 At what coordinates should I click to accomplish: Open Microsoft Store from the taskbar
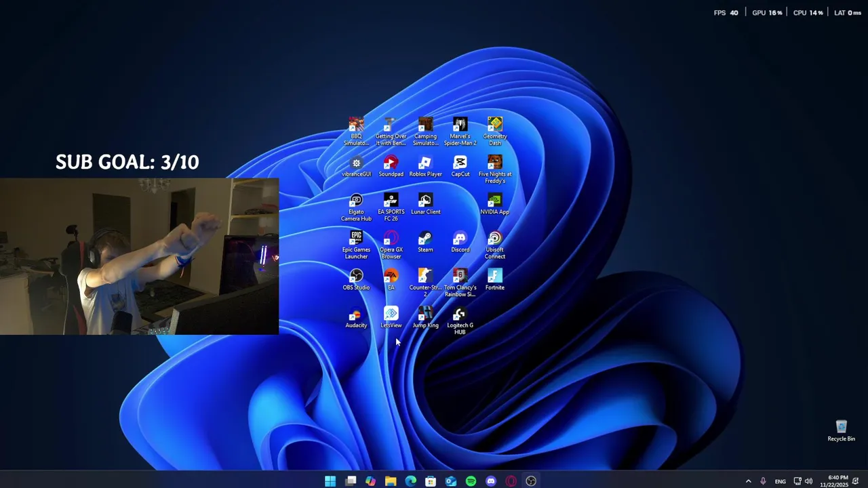pyautogui.click(x=431, y=481)
